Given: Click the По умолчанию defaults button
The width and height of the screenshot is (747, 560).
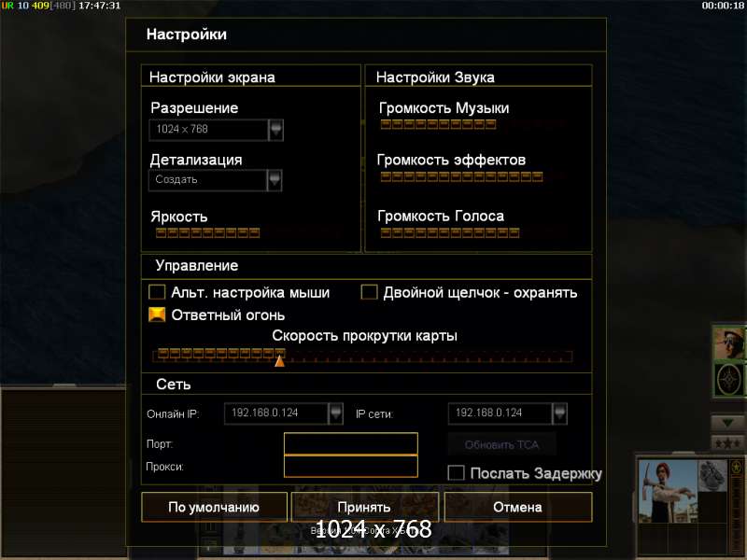Looking at the screenshot, I should coord(214,507).
